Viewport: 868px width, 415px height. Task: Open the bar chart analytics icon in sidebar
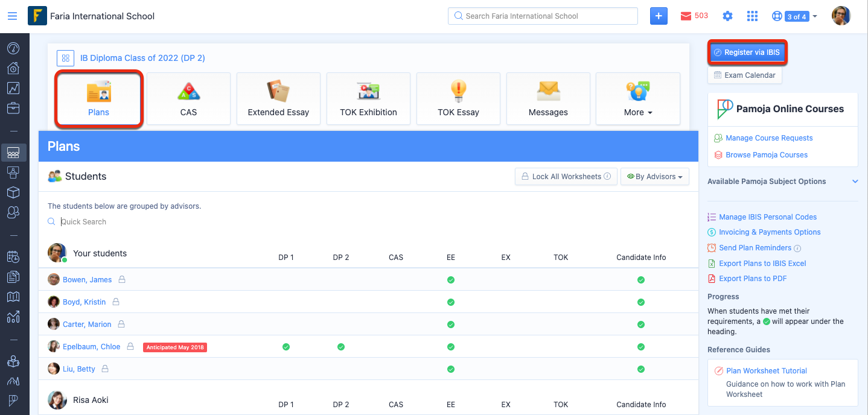tap(13, 317)
